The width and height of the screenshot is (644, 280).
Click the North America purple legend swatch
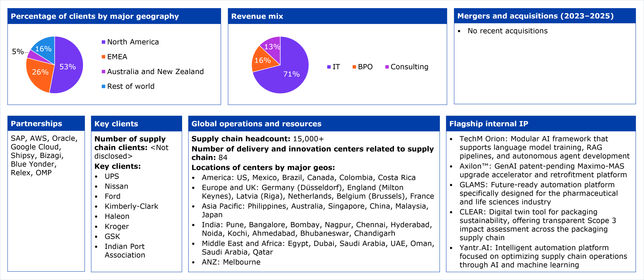click(103, 42)
